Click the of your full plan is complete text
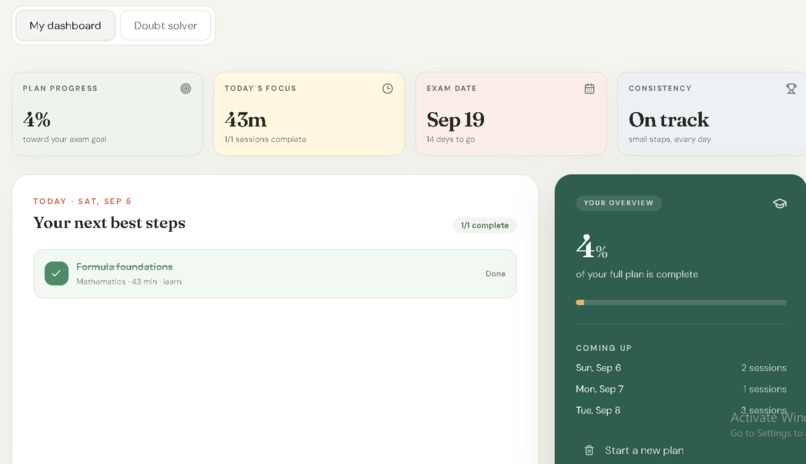Viewport: 806px width, 464px height. [637, 274]
